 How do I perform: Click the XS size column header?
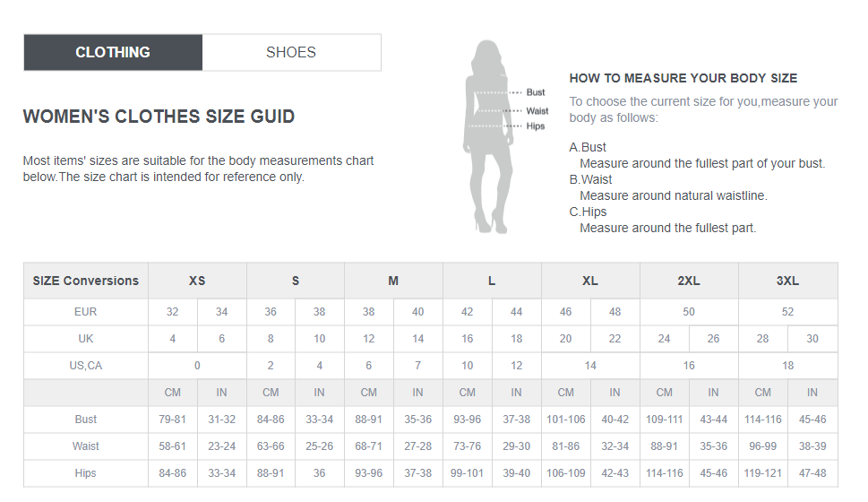pos(197,281)
